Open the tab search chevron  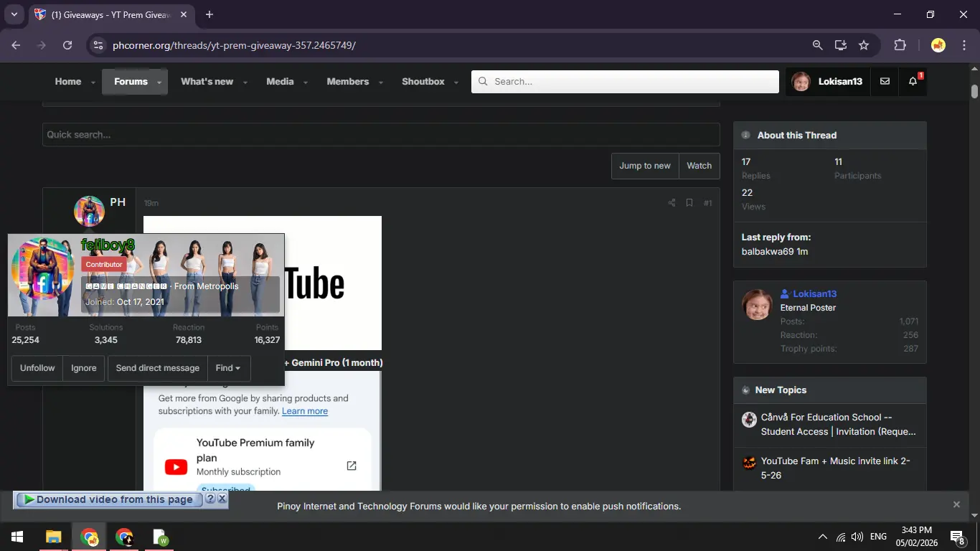14,14
